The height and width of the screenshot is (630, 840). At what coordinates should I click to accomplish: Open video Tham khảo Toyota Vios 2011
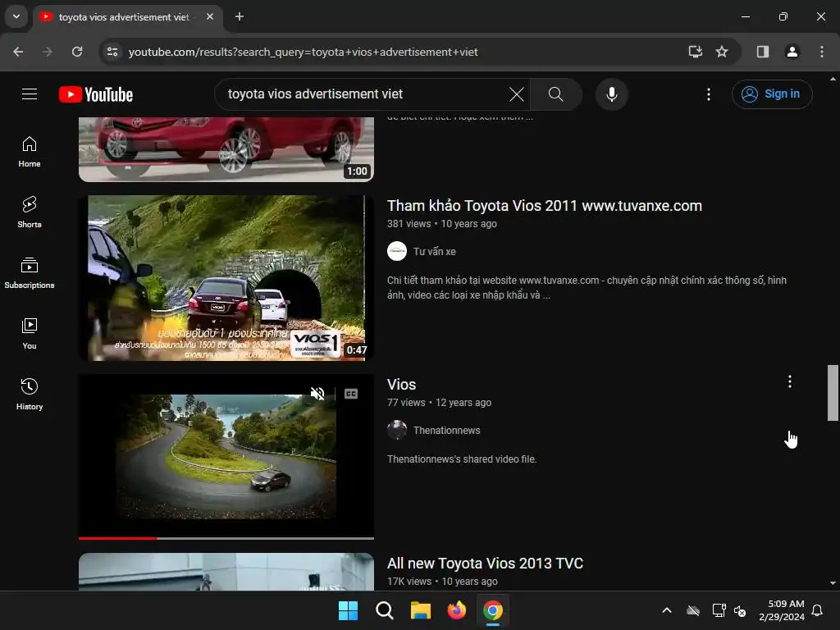(545, 206)
